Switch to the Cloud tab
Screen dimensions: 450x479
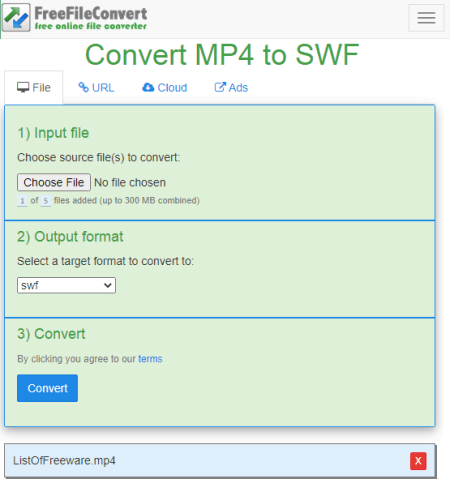165,88
